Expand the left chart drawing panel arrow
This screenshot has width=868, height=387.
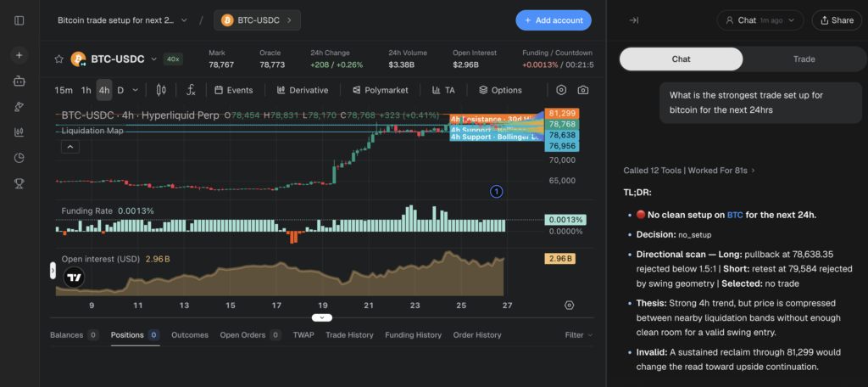[x=53, y=271]
